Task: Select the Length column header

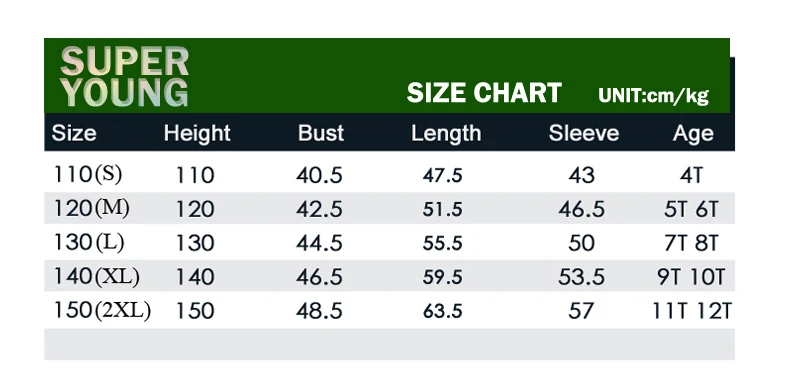Action: pos(446,134)
